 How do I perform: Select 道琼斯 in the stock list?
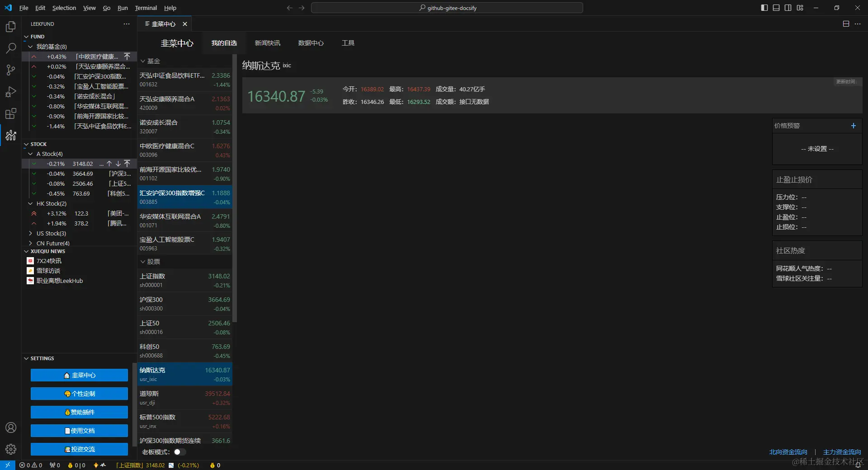click(185, 398)
